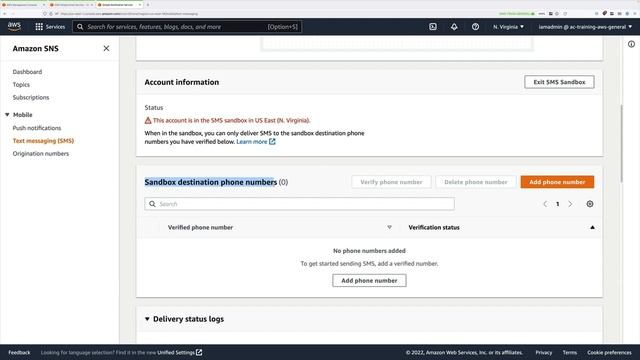Open Topics in SNS sidebar
The image size is (640, 360).
(x=21, y=84)
